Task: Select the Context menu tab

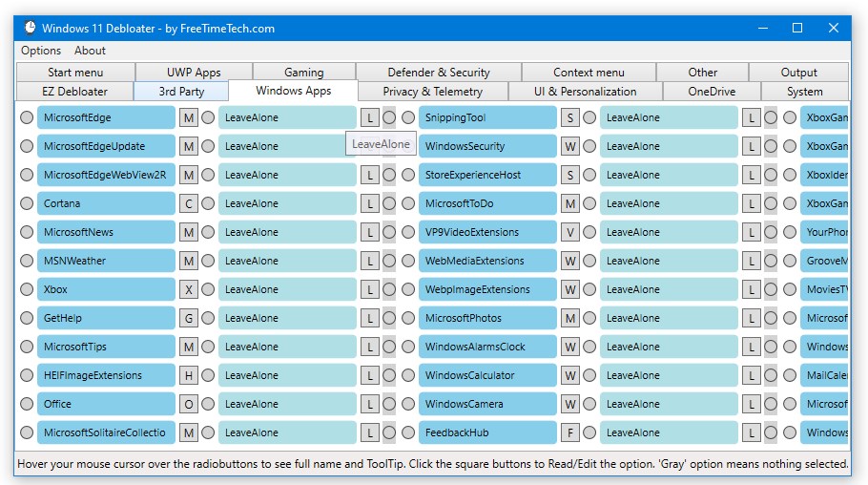Action: [589, 72]
